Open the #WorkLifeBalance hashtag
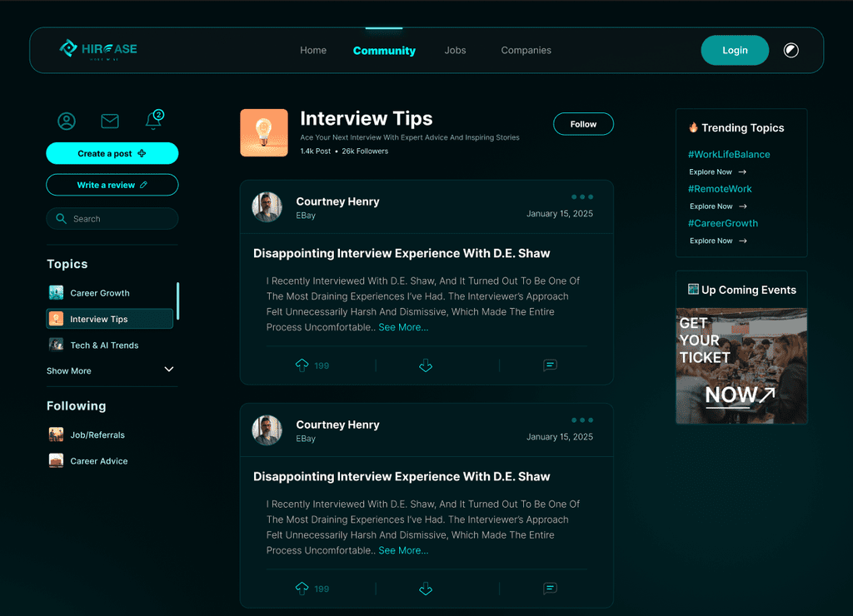The height and width of the screenshot is (616, 853). [729, 154]
